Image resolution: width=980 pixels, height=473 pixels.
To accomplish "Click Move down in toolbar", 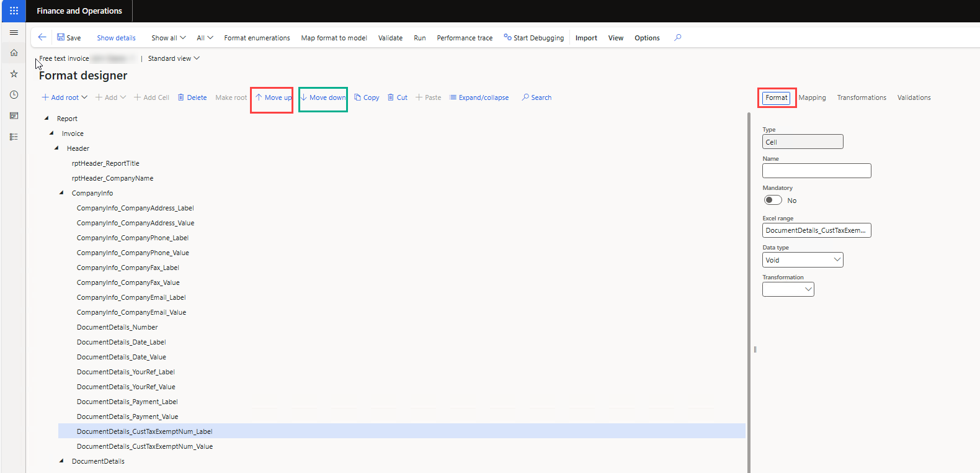I will pyautogui.click(x=323, y=97).
